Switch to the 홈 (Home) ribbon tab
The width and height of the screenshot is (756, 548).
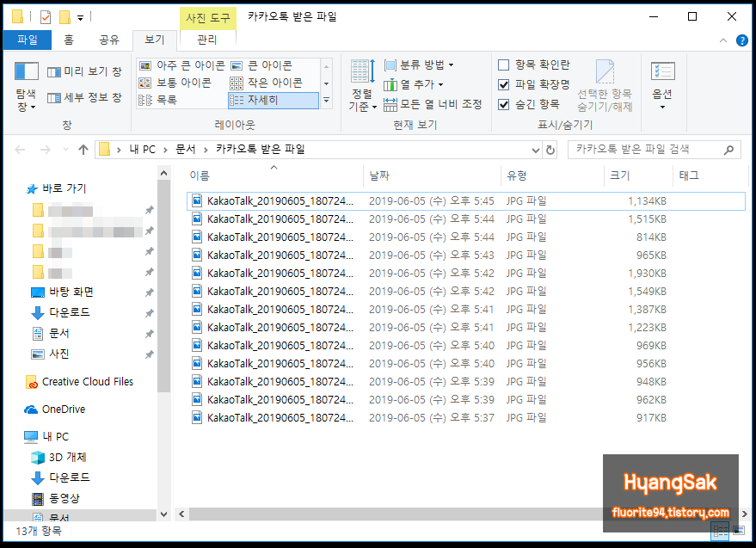pyautogui.click(x=69, y=40)
